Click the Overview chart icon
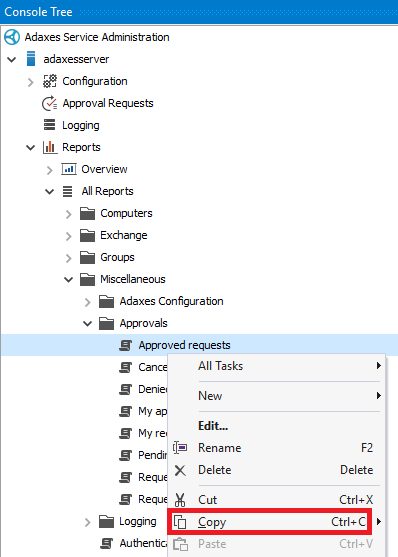 pyautogui.click(x=69, y=169)
